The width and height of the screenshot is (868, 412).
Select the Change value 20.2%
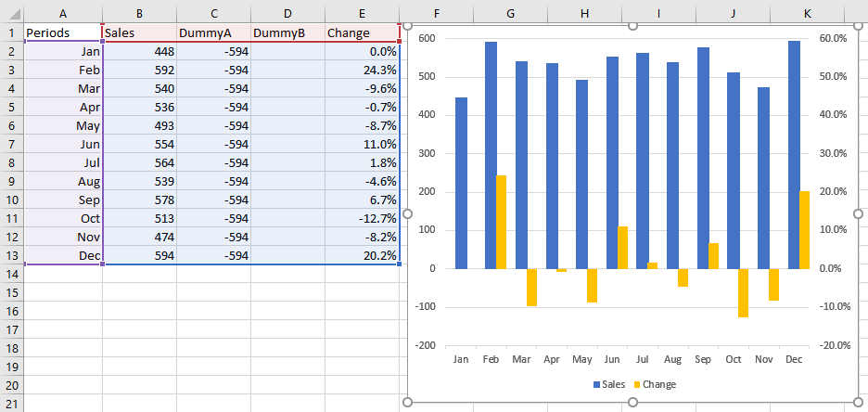362,255
